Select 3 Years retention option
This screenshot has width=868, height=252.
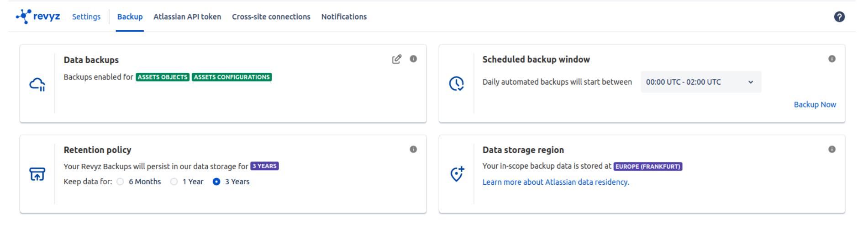tap(216, 182)
